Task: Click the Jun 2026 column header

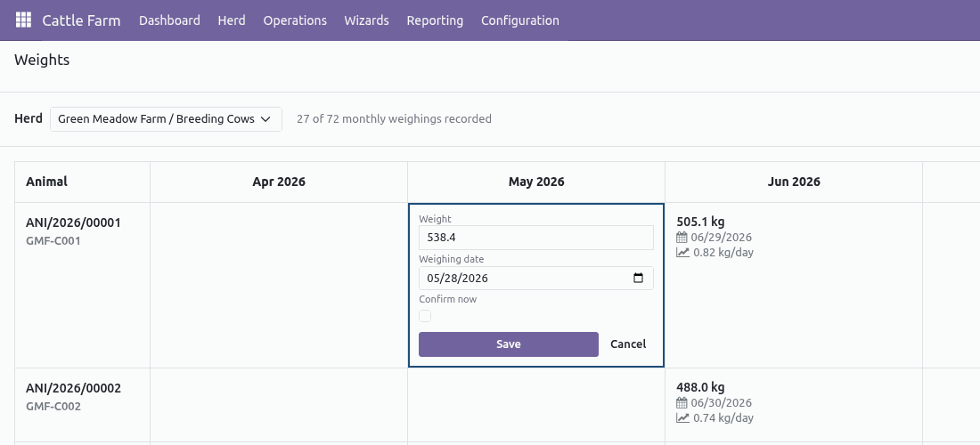Action: (794, 182)
